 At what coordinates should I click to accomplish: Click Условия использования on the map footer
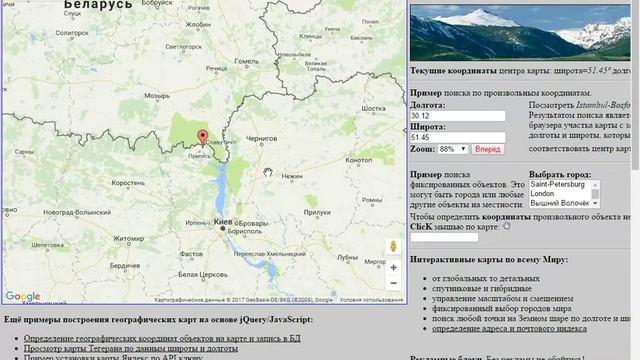pyautogui.click(x=371, y=300)
